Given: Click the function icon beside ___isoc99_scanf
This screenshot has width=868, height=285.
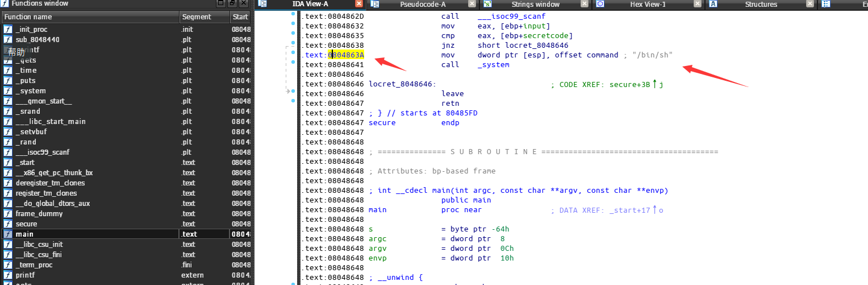Looking at the screenshot, I should 8,152.
